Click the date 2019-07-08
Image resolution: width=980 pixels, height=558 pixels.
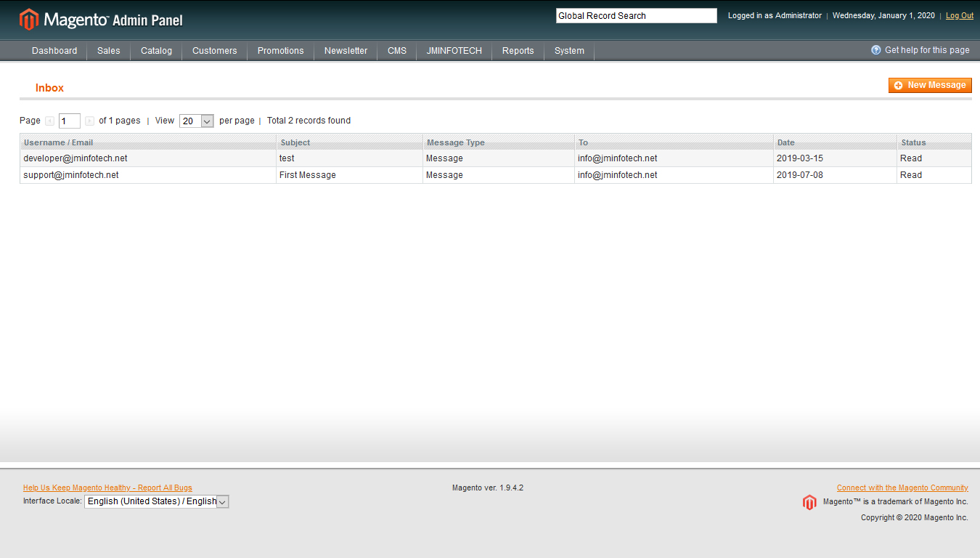point(800,175)
